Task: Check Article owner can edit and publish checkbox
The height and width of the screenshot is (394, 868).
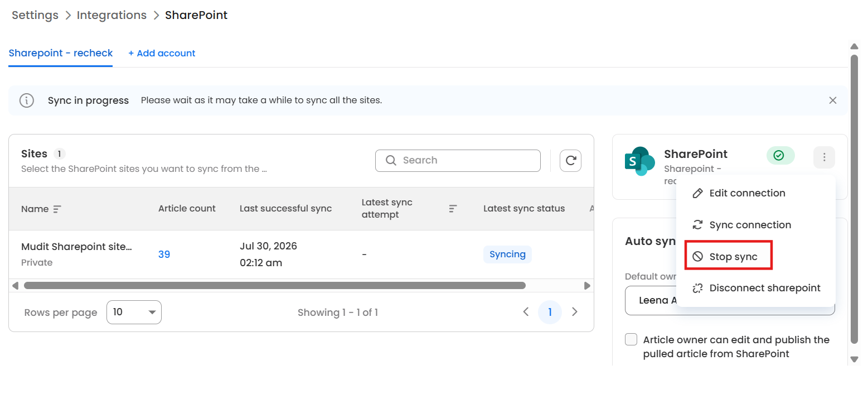Action: tap(631, 339)
